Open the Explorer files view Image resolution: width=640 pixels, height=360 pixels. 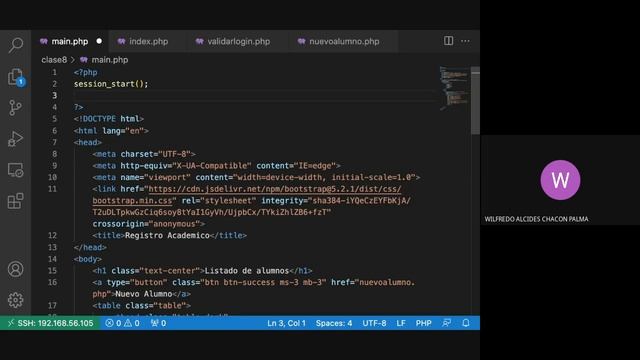[x=16, y=77]
